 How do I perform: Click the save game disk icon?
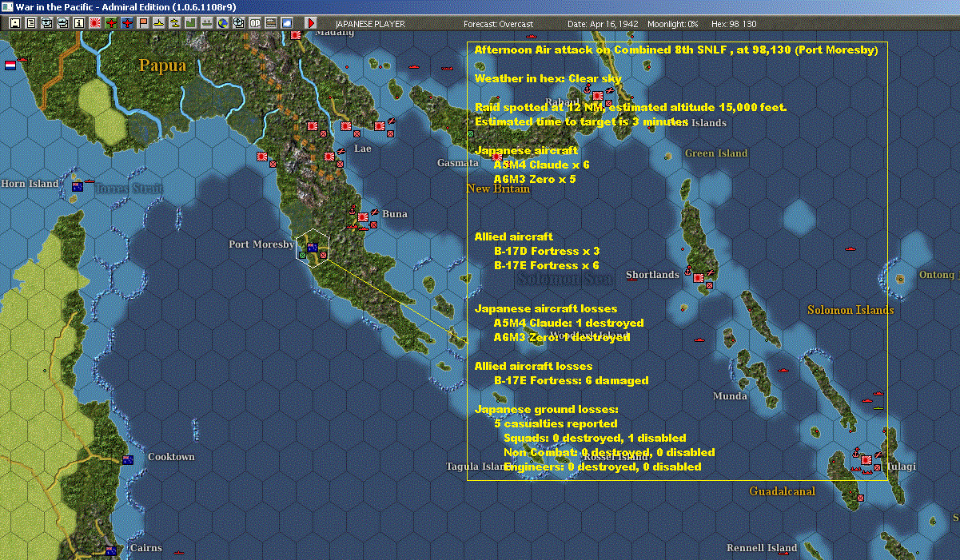pos(15,23)
